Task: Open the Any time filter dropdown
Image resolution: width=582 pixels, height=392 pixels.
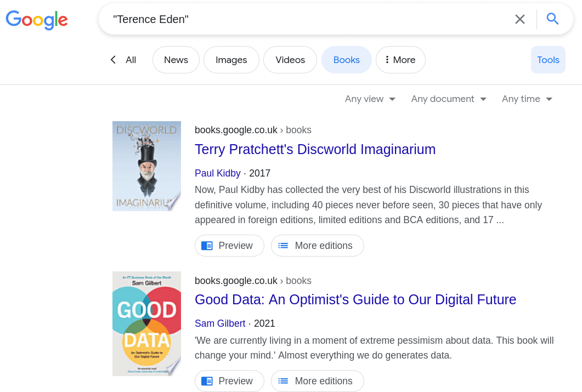Action: [x=527, y=99]
